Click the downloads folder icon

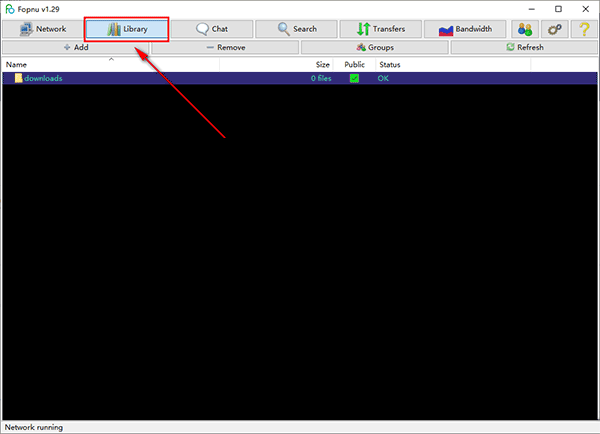click(18, 78)
